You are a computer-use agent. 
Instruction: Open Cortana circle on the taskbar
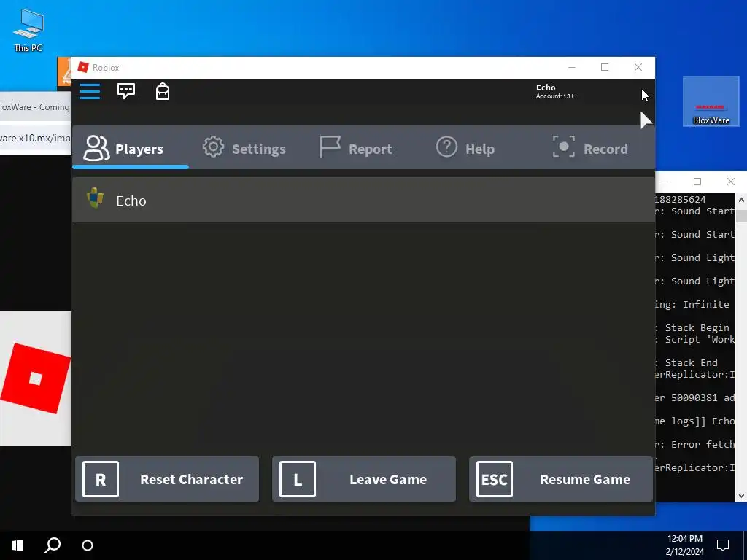88,545
